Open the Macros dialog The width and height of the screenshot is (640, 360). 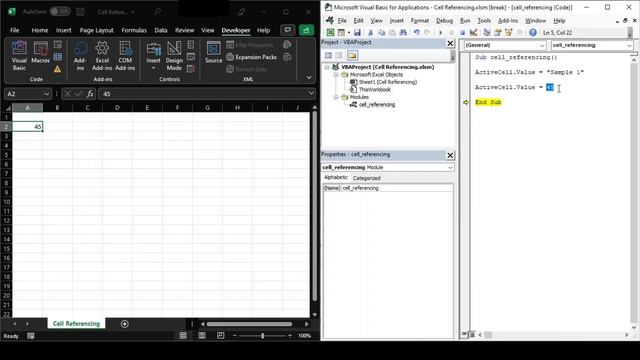click(40, 53)
